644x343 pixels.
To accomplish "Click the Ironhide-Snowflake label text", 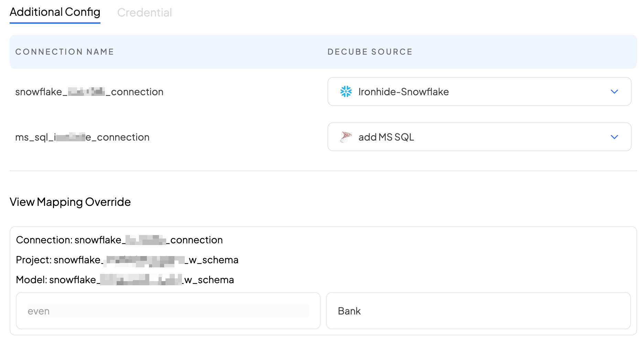I will 404,92.
